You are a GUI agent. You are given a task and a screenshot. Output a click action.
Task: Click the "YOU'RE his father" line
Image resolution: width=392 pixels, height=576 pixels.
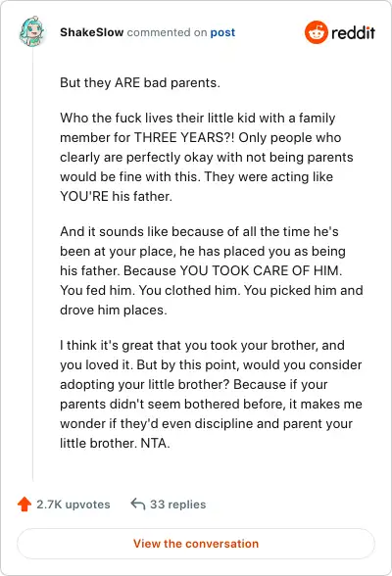point(116,196)
